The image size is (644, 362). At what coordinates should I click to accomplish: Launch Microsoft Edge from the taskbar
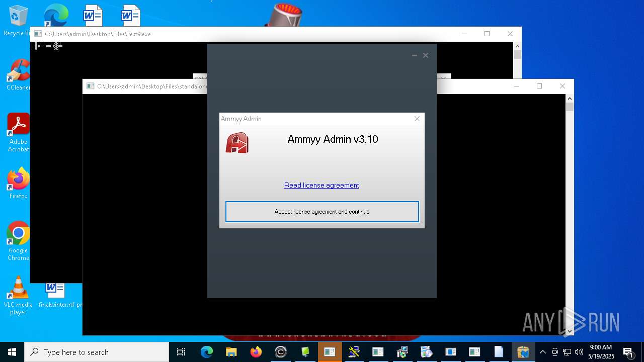(x=206, y=352)
